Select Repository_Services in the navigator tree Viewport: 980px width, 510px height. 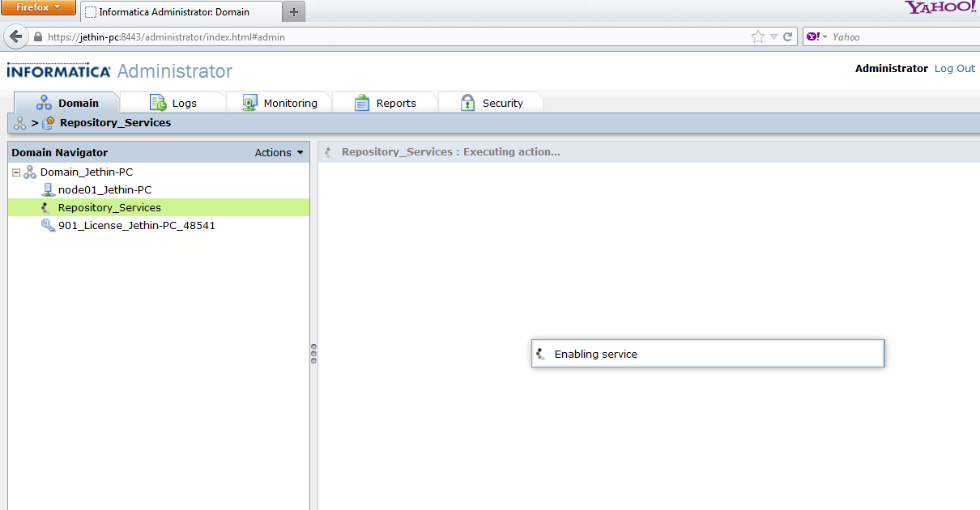(109, 208)
